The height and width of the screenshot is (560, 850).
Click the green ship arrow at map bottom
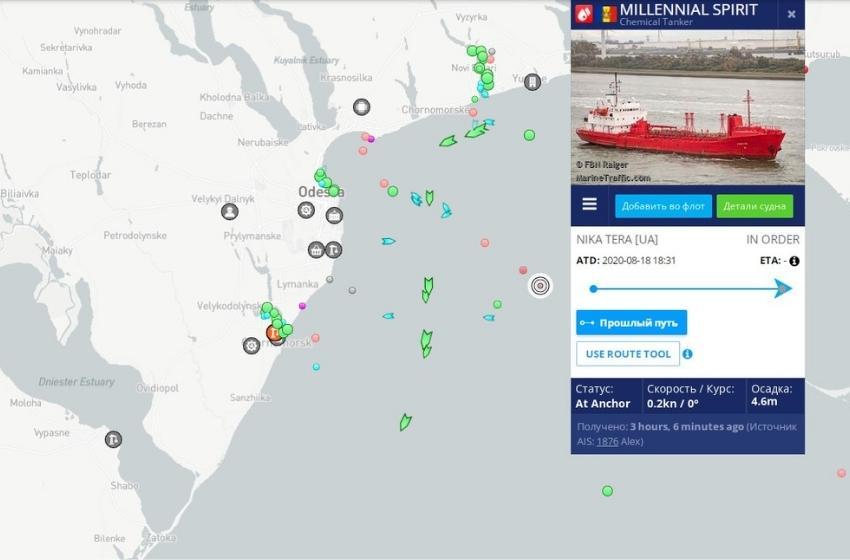click(x=405, y=422)
